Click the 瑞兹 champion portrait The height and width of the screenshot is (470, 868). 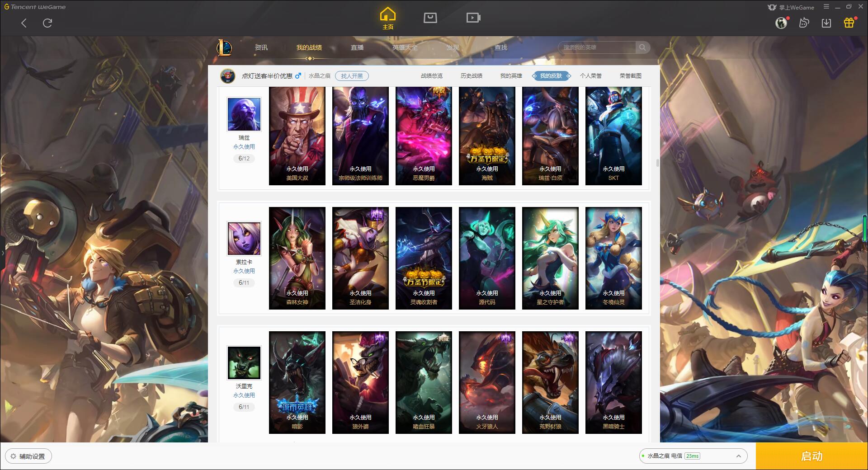coord(244,114)
